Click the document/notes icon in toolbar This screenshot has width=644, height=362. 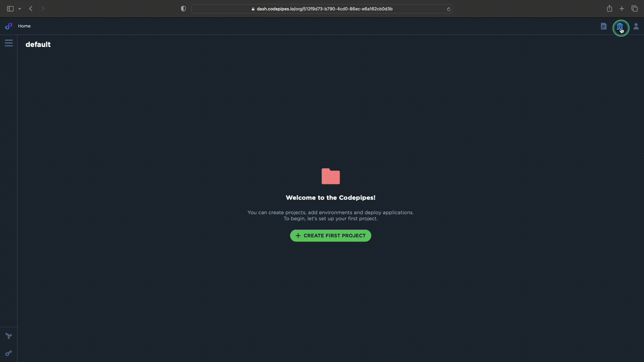[x=604, y=26]
